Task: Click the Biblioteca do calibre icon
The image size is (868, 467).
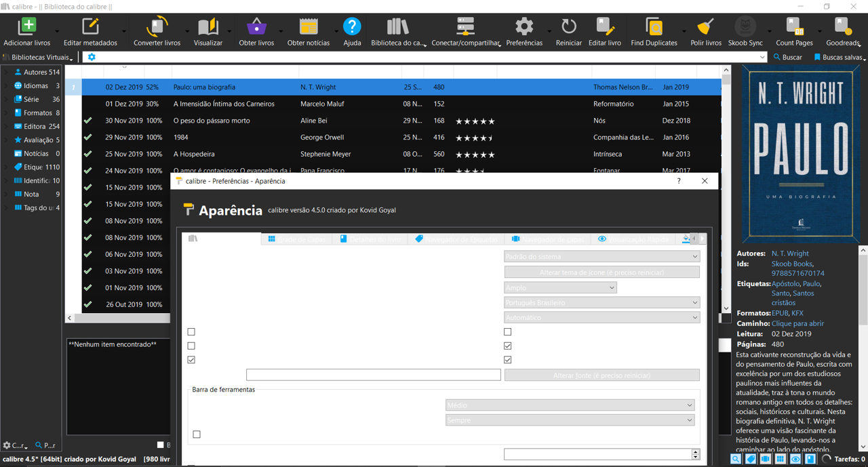Action: (x=397, y=27)
